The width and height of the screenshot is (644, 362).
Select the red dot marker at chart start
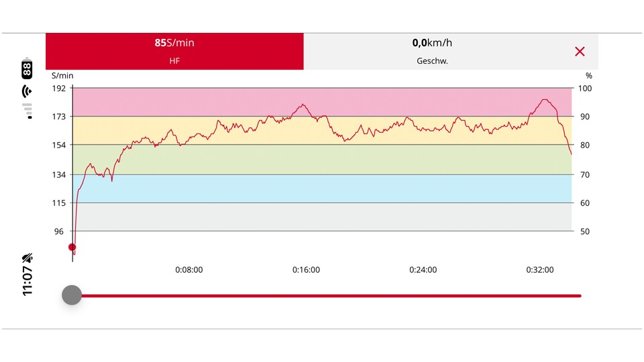click(x=72, y=247)
